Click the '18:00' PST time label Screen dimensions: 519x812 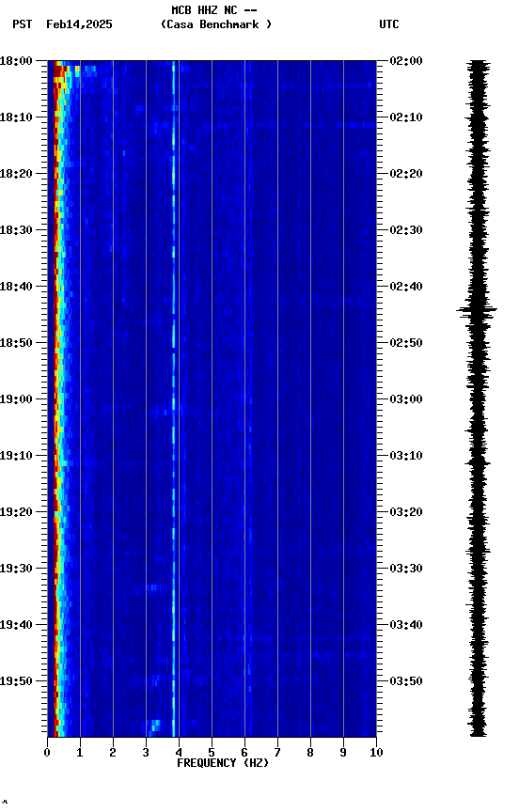[x=16, y=61]
